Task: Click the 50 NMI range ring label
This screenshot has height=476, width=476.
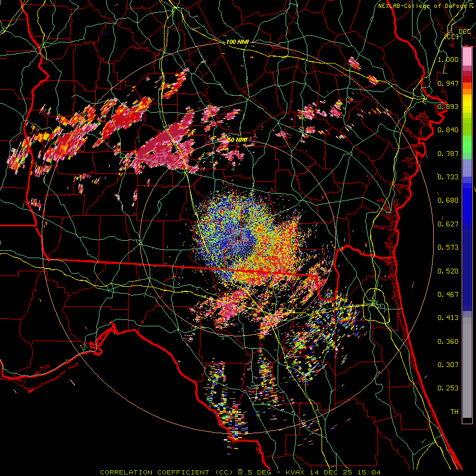Action: (x=237, y=140)
